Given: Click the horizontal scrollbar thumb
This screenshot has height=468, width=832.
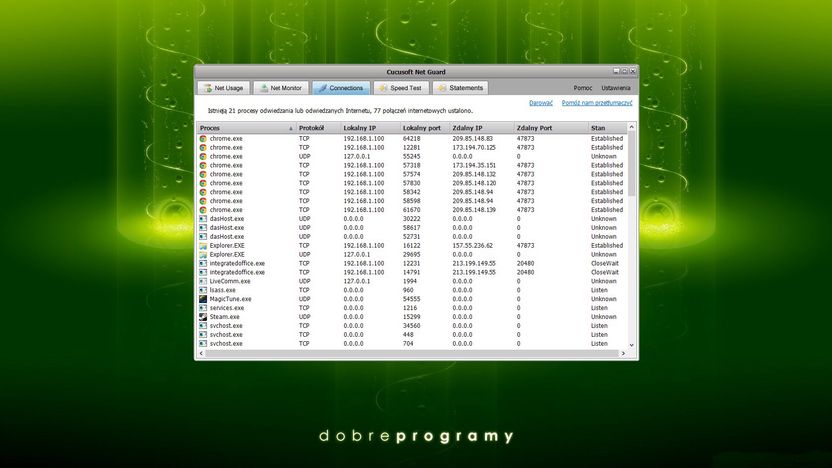Looking at the screenshot, I should tap(412, 353).
